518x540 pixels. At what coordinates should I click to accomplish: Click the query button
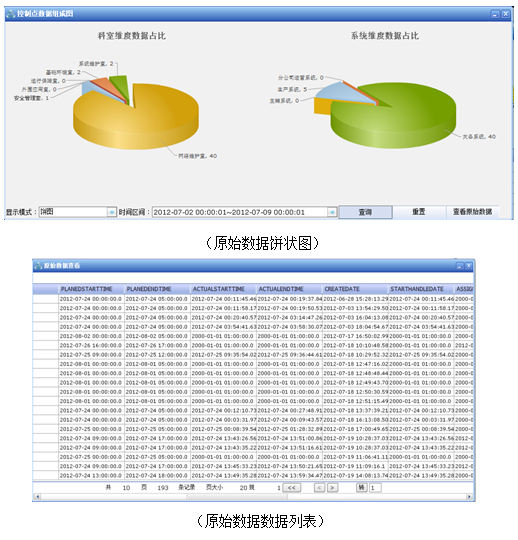[x=365, y=212]
